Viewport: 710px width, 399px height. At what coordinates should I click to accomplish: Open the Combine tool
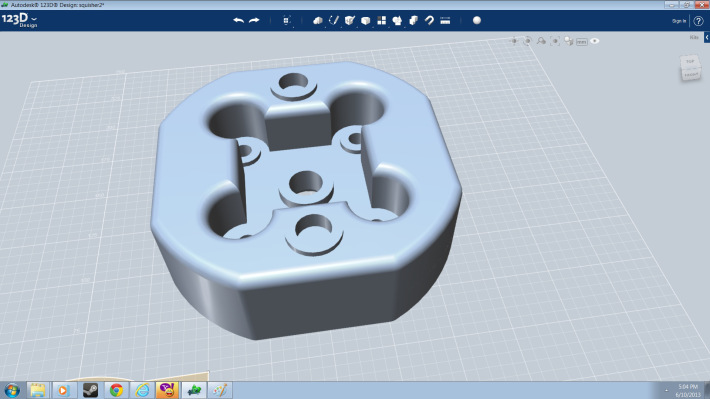click(413, 20)
